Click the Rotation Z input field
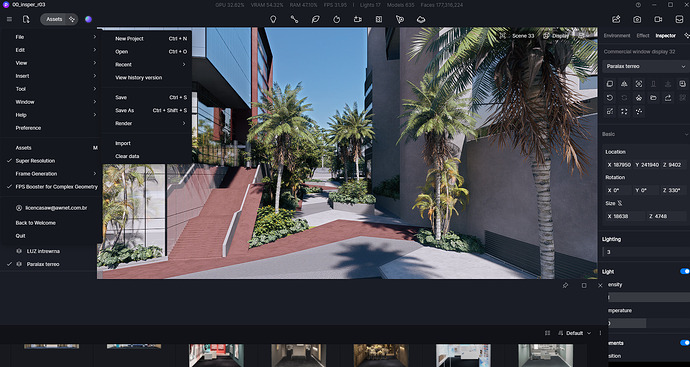 [x=673, y=191]
